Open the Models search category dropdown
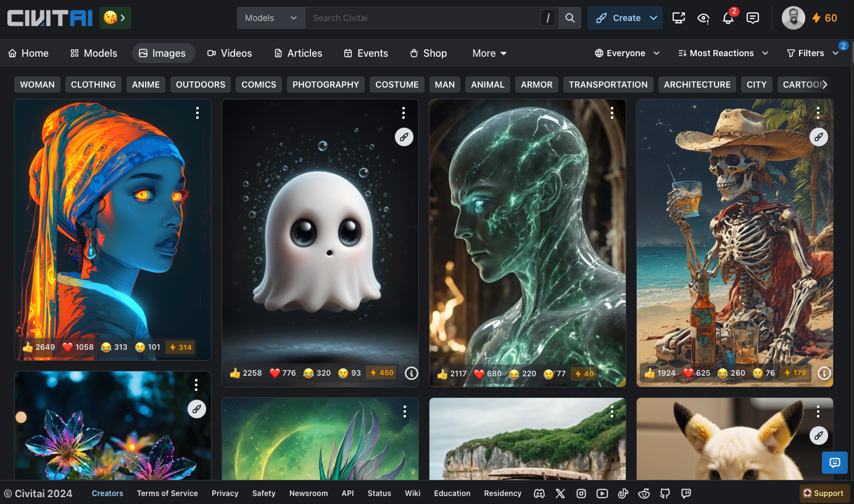The height and width of the screenshot is (504, 854). [x=271, y=18]
